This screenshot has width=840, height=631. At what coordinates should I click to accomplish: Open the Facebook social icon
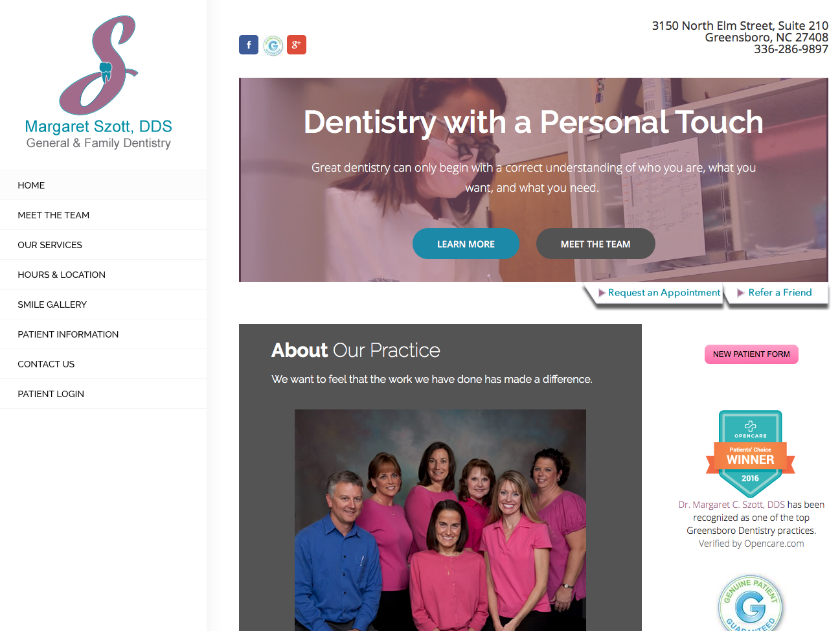[x=249, y=45]
